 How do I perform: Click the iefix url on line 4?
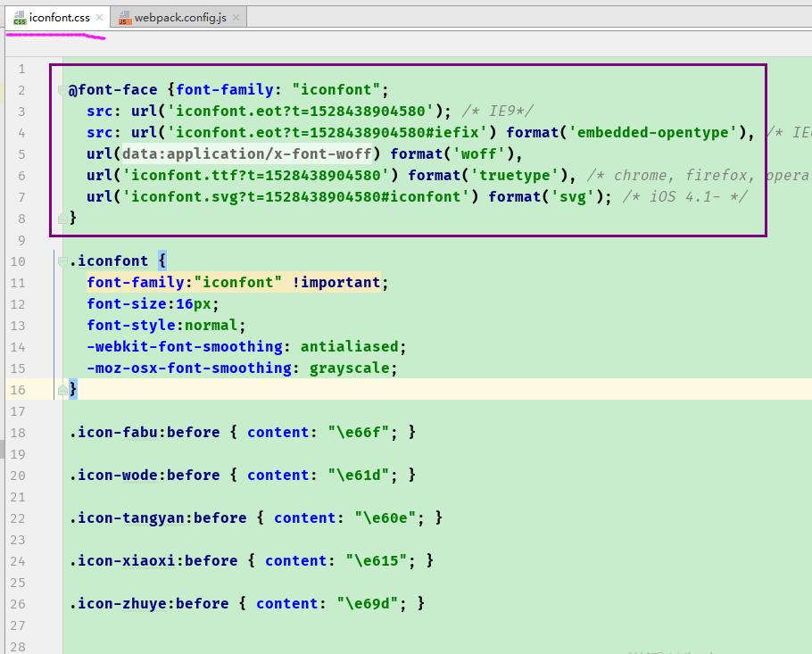(327, 133)
